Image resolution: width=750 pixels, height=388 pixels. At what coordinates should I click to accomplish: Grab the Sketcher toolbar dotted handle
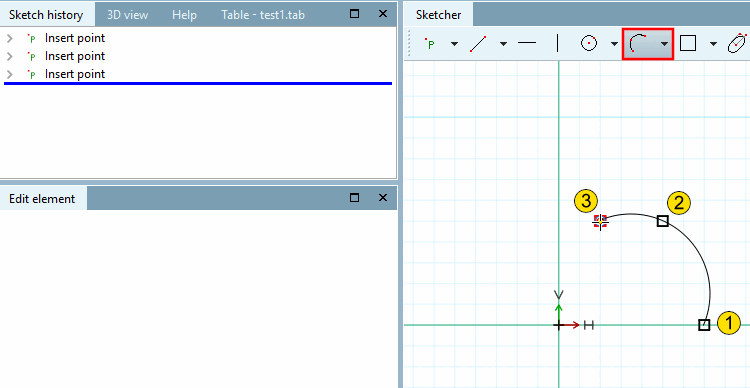click(410, 44)
